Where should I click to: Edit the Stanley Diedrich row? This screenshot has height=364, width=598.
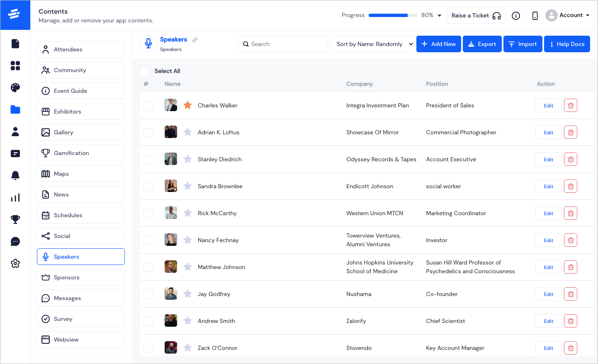(549, 159)
